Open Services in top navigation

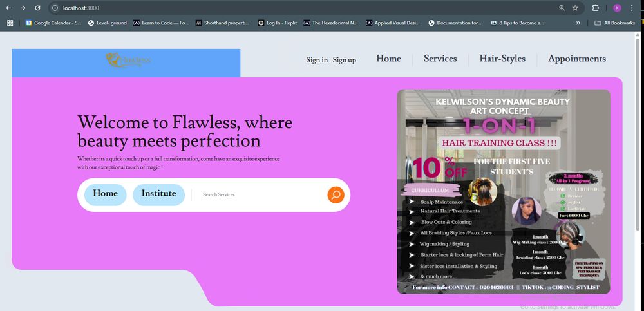[x=440, y=59]
